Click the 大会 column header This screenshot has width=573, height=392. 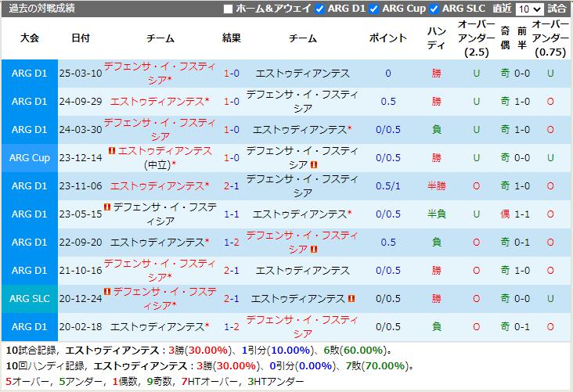click(x=30, y=38)
